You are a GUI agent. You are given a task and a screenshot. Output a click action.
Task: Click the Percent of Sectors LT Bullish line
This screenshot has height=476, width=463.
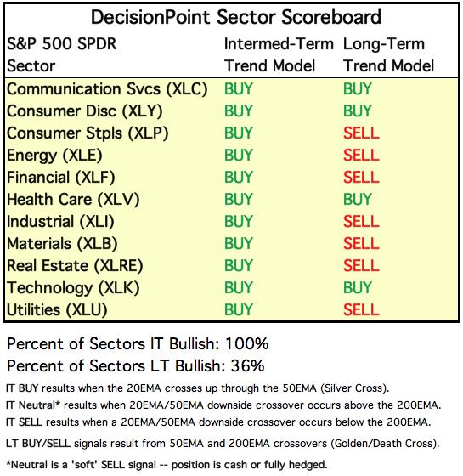click(x=136, y=366)
